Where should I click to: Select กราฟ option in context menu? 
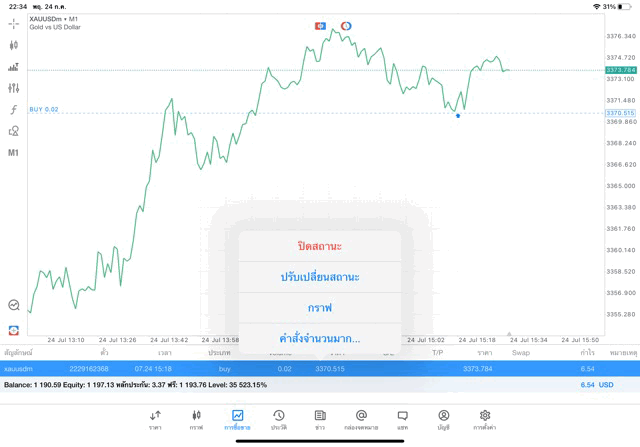[319, 308]
